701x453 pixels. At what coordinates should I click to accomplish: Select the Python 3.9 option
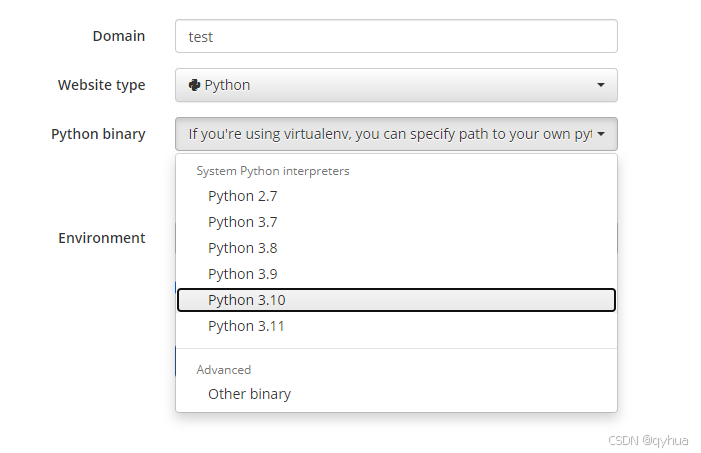(242, 274)
